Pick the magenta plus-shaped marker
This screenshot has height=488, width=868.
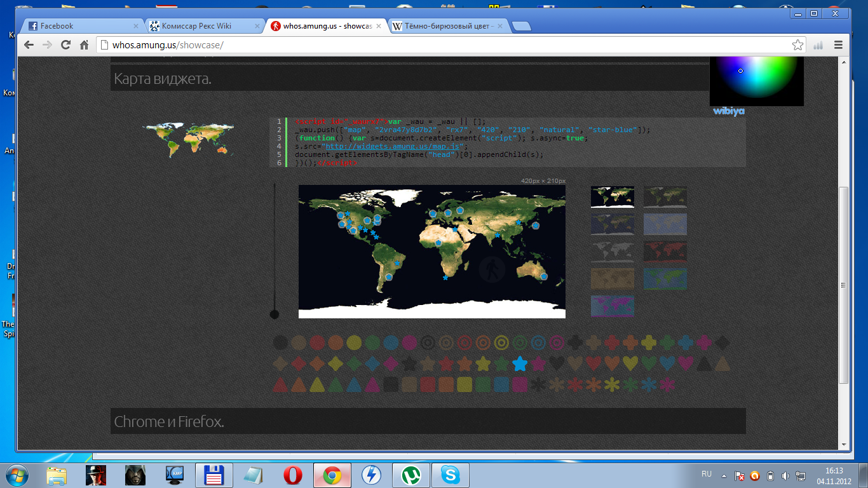[x=704, y=342]
